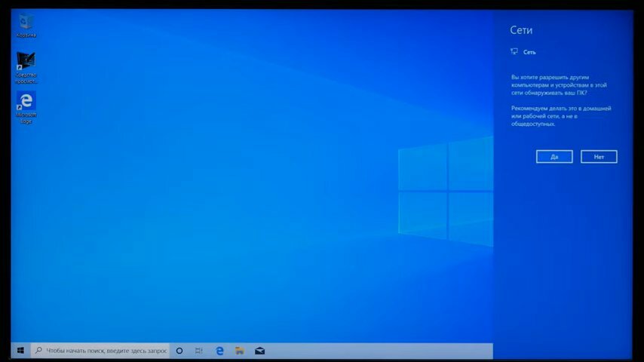The height and width of the screenshot is (362, 644).
Task: Click Нет to decline network discovery
Action: coord(599,157)
